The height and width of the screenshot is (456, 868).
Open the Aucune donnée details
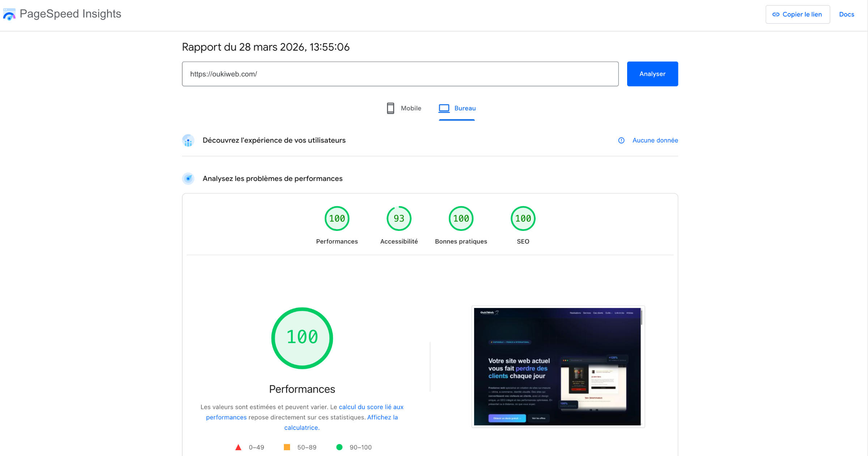click(655, 140)
